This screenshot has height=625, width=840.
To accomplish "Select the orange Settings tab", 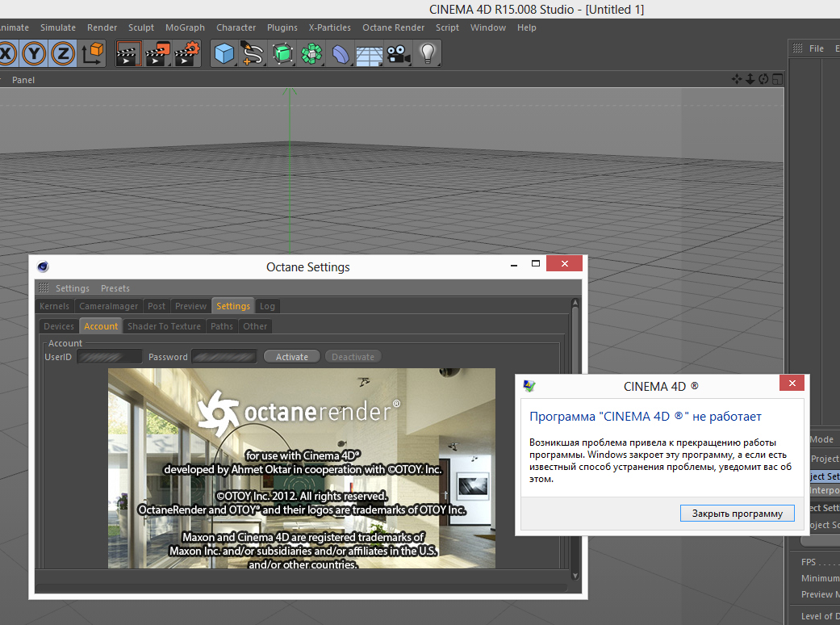I will pos(233,306).
